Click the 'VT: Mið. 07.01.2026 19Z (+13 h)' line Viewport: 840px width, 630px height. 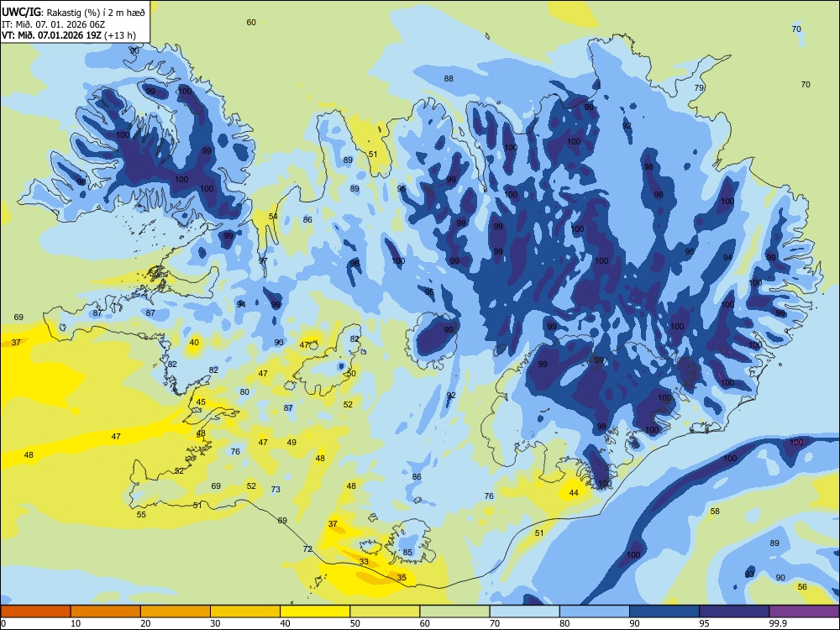coord(69,35)
